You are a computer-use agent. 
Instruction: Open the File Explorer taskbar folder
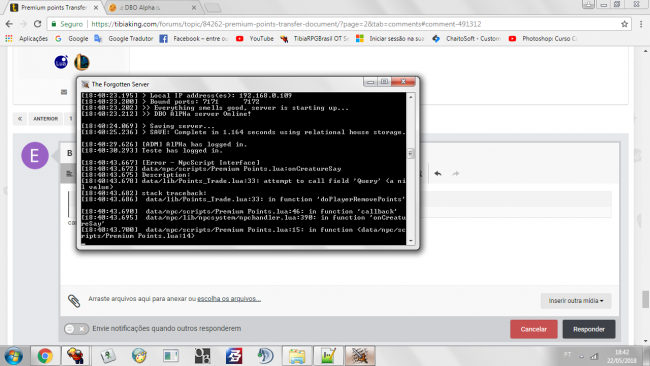297,356
